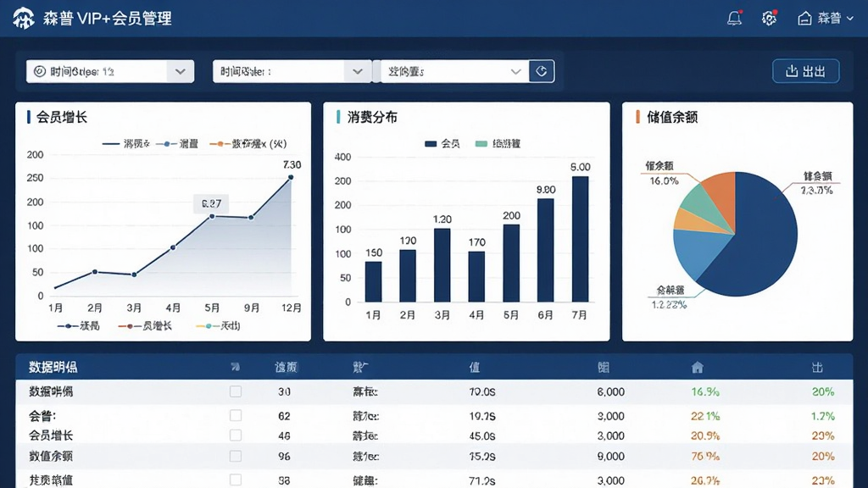Click the small icon heading the checkbox column
The width and height of the screenshot is (868, 488).
click(x=236, y=367)
